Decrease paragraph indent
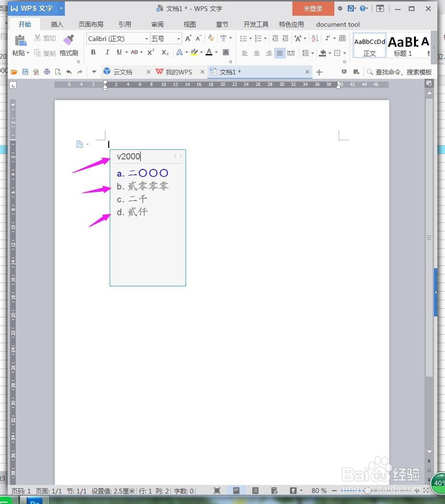Image resolution: width=445 pixels, height=504 pixels. pyautogui.click(x=275, y=39)
